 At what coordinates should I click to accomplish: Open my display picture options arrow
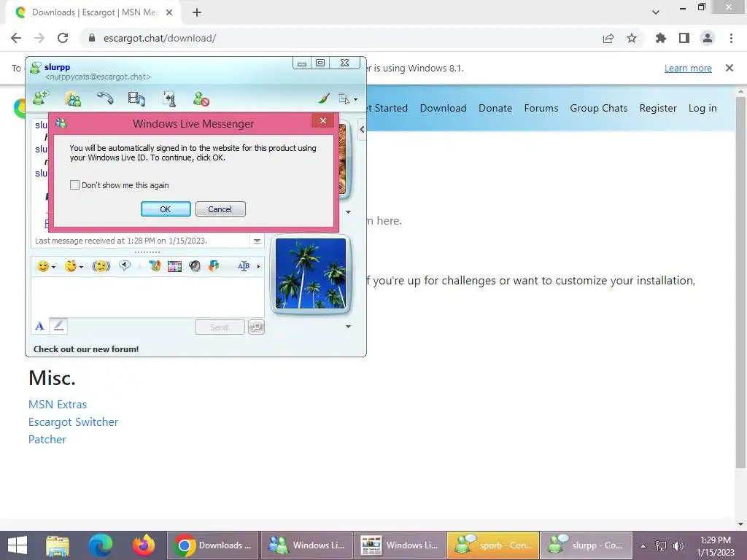(348, 326)
